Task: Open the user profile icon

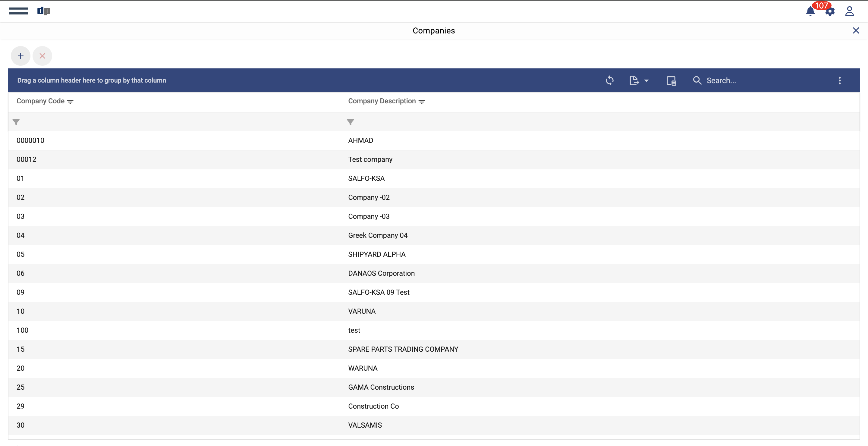Action: pyautogui.click(x=849, y=11)
